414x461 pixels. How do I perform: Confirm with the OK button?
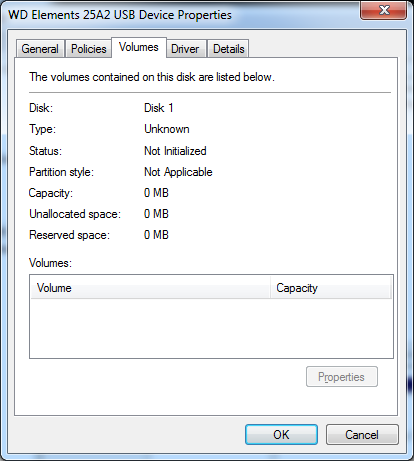point(281,435)
